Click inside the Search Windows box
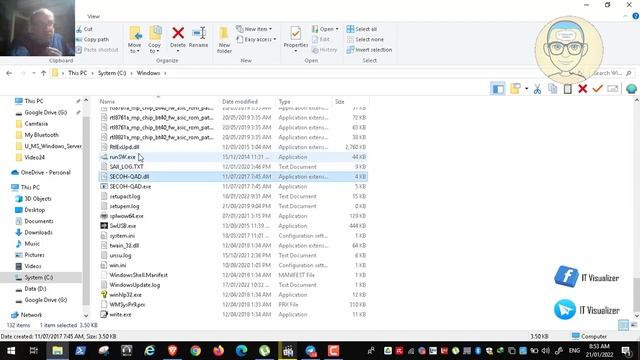This screenshot has height=360, width=640. [x=611, y=73]
